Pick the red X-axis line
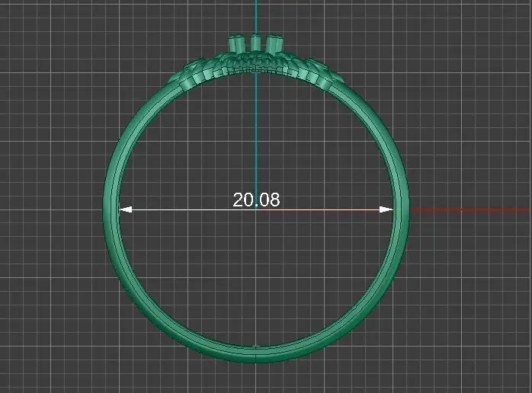Viewport: 532px width, 393px height. coord(471,209)
